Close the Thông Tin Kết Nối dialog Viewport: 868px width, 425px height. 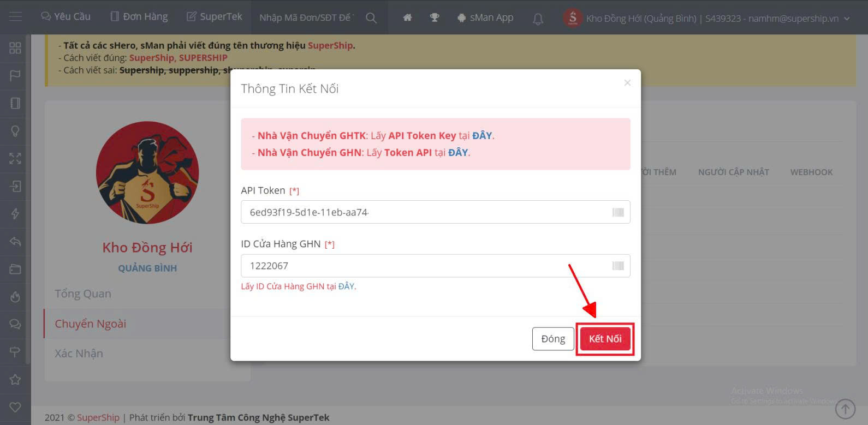point(627,82)
